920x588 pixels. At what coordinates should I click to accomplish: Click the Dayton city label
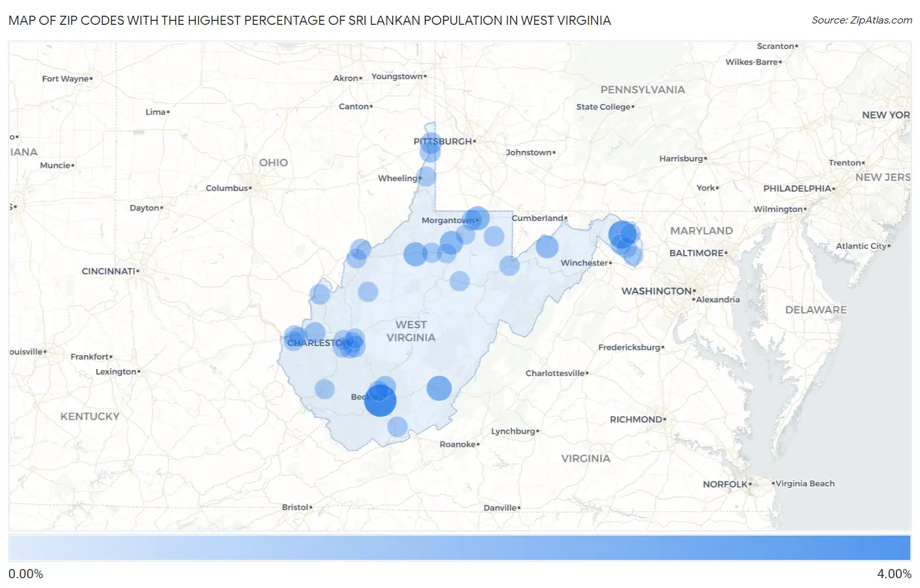(x=145, y=208)
